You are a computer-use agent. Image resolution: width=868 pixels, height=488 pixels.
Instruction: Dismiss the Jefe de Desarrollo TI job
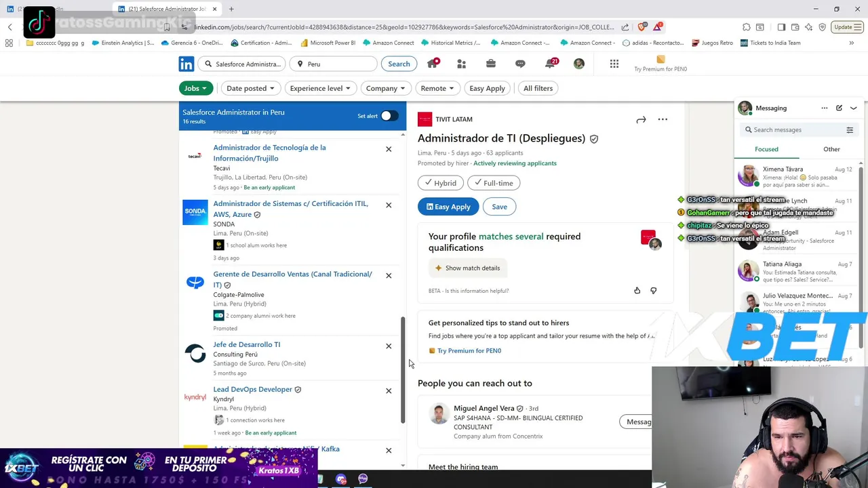pos(389,346)
